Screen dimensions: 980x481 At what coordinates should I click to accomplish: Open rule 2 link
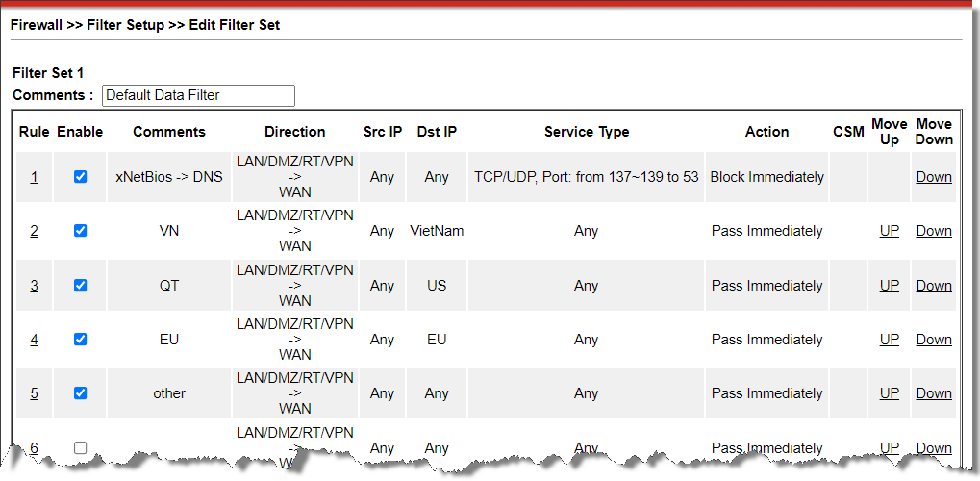point(34,231)
